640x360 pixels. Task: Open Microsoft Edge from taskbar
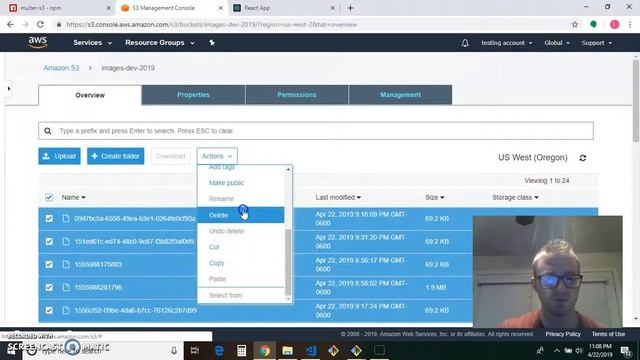coord(219,350)
